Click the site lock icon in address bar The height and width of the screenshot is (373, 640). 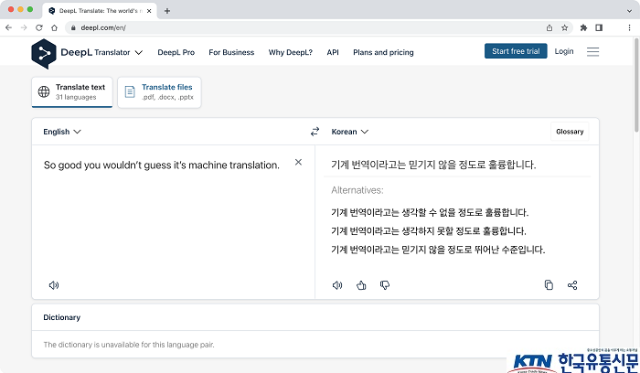[x=73, y=28]
